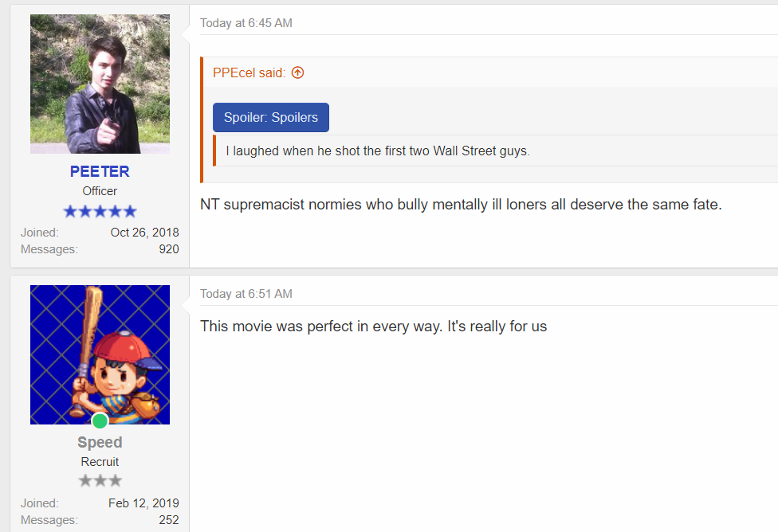The image size is (778, 532).
Task: Open permalink Today at 6:45 AM
Action: [x=246, y=23]
